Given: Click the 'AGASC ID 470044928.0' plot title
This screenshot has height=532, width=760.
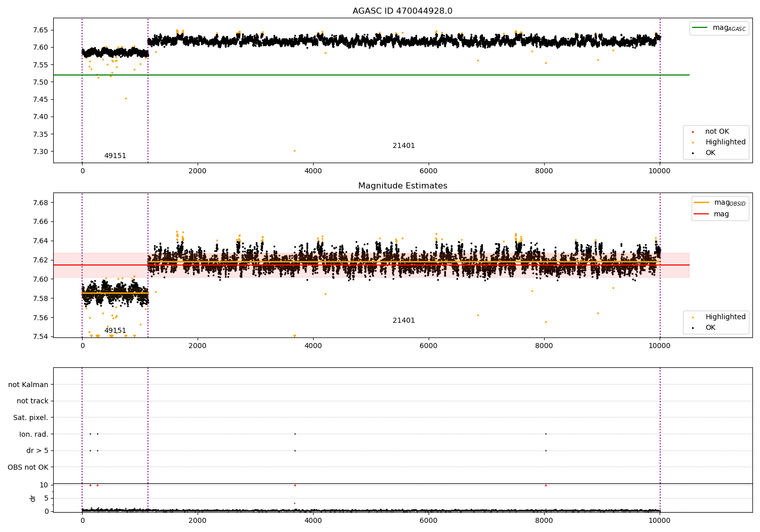Looking at the screenshot, I should (402, 11).
